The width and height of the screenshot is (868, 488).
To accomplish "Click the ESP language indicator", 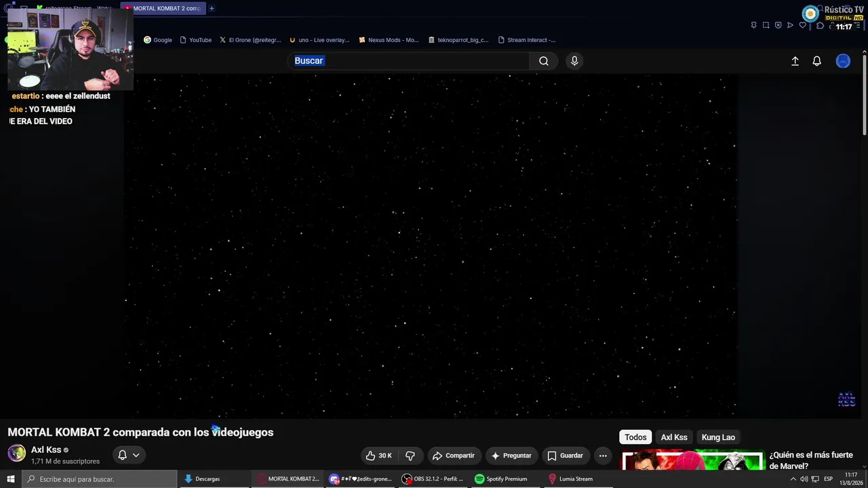I will (x=828, y=479).
